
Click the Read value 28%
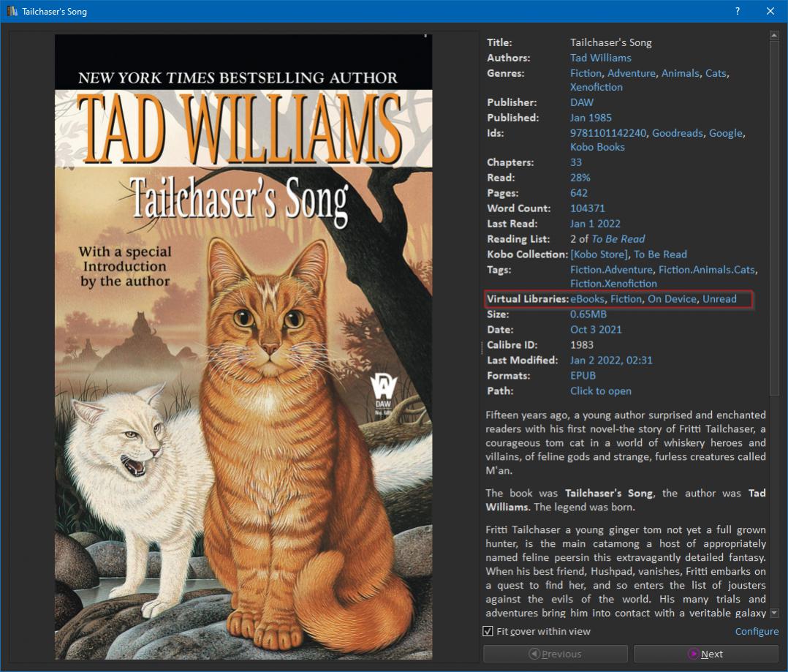[x=580, y=178]
